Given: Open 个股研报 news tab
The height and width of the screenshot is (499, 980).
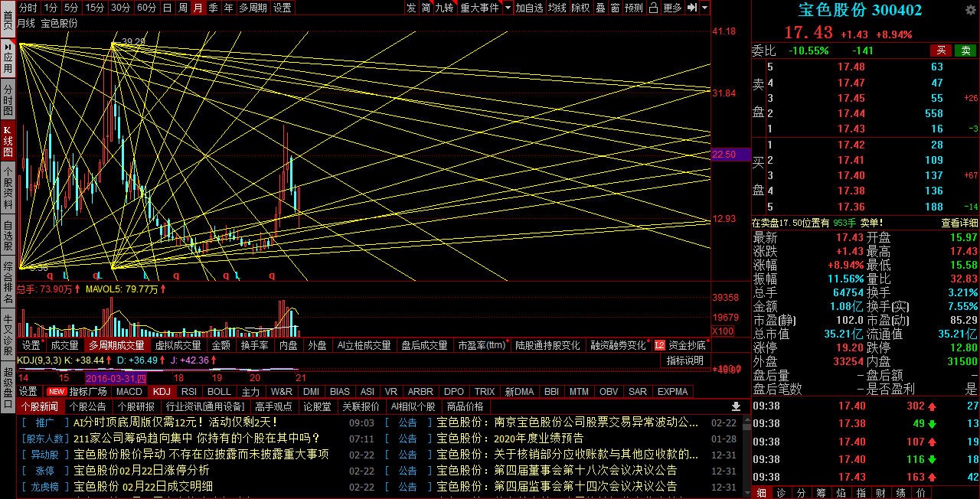Looking at the screenshot, I should pos(136,406).
